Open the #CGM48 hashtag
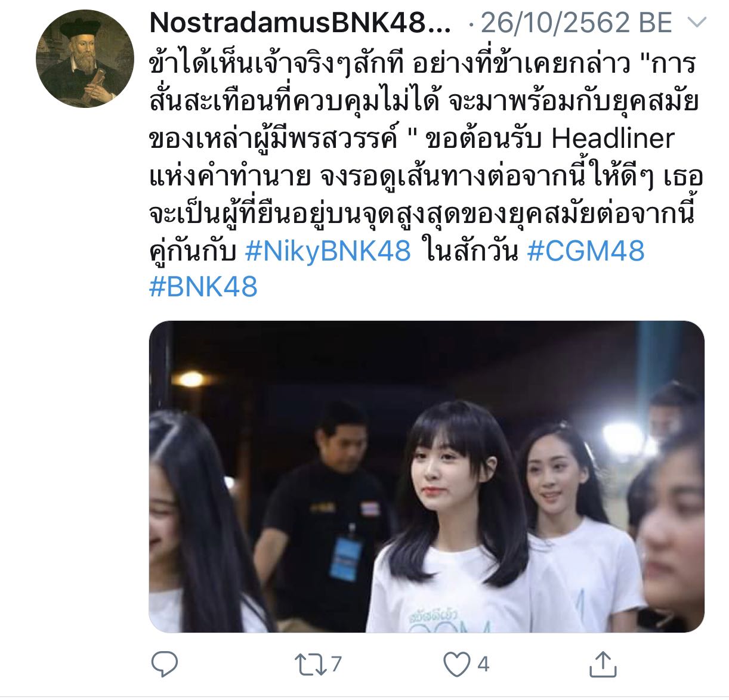 coord(586,250)
